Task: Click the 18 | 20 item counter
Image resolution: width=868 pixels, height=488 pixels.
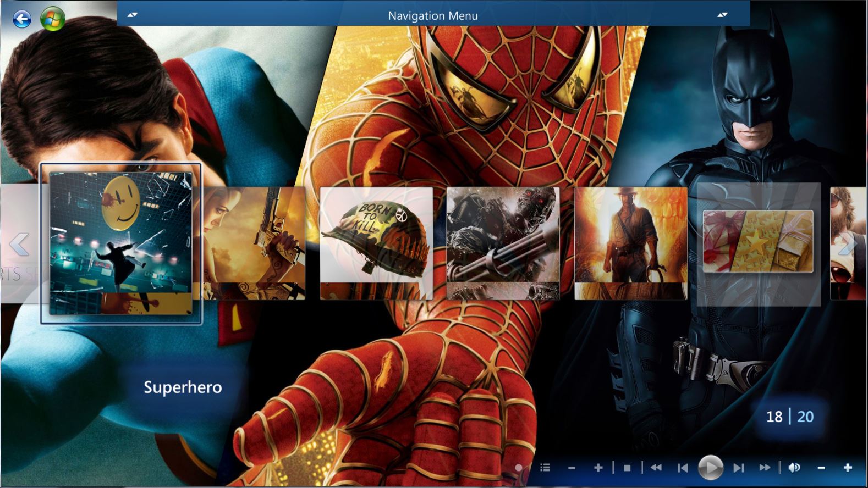Action: tap(790, 417)
